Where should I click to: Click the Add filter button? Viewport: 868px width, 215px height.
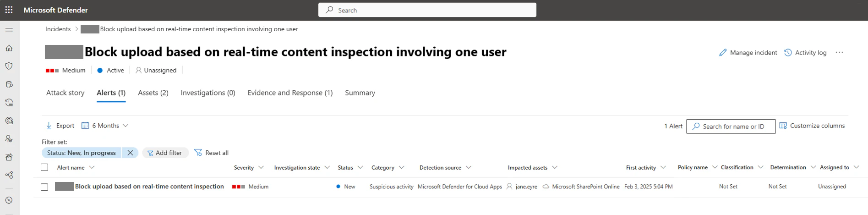pos(165,153)
